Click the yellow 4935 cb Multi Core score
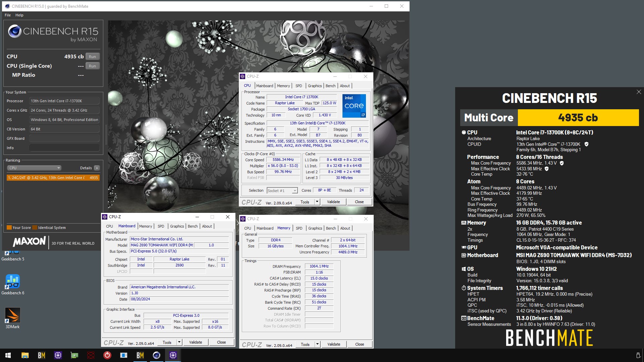Image resolution: width=644 pixels, height=362 pixels. 578,118
